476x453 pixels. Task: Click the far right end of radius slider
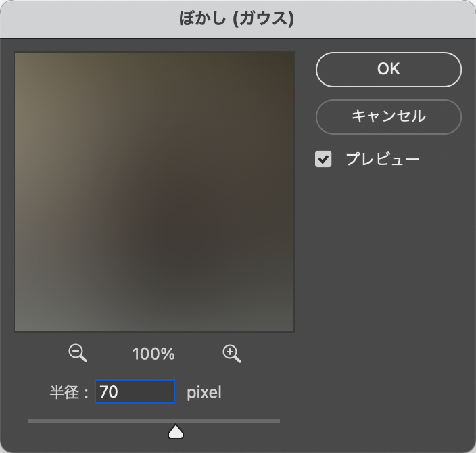(x=278, y=421)
